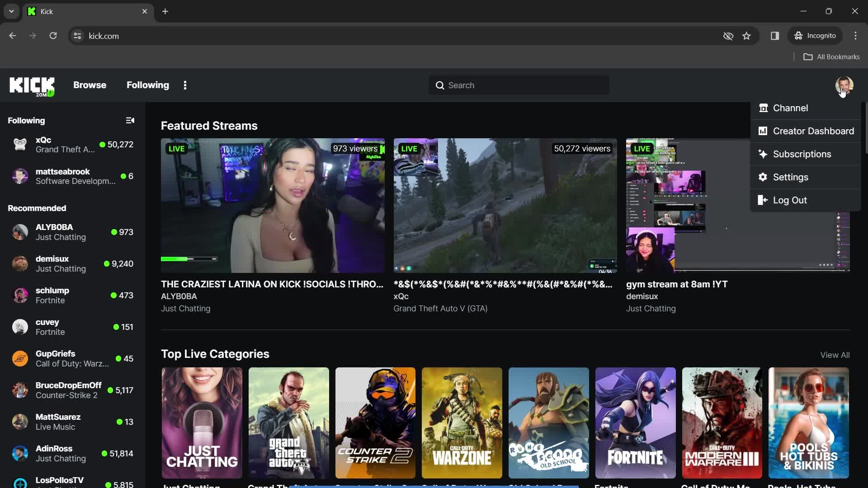
Task: Open demisux link under gym stream
Action: [642, 296]
